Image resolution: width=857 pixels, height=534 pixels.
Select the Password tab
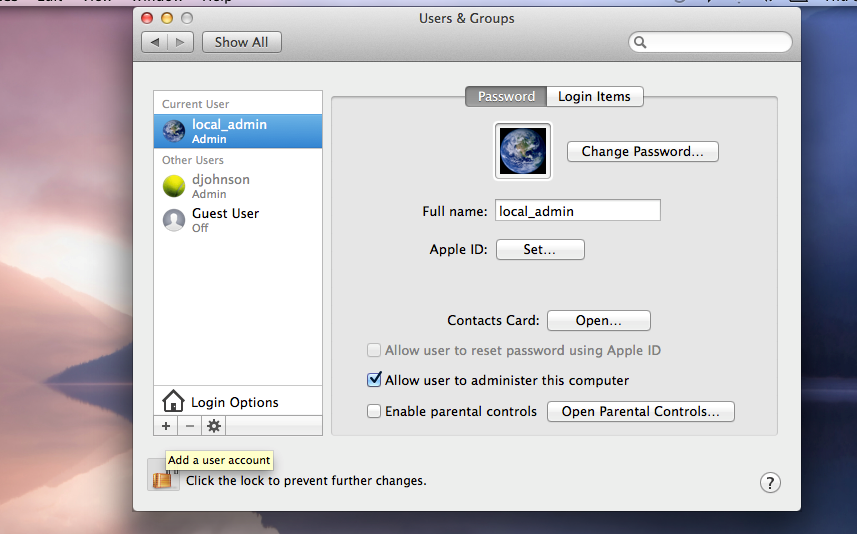(x=506, y=96)
